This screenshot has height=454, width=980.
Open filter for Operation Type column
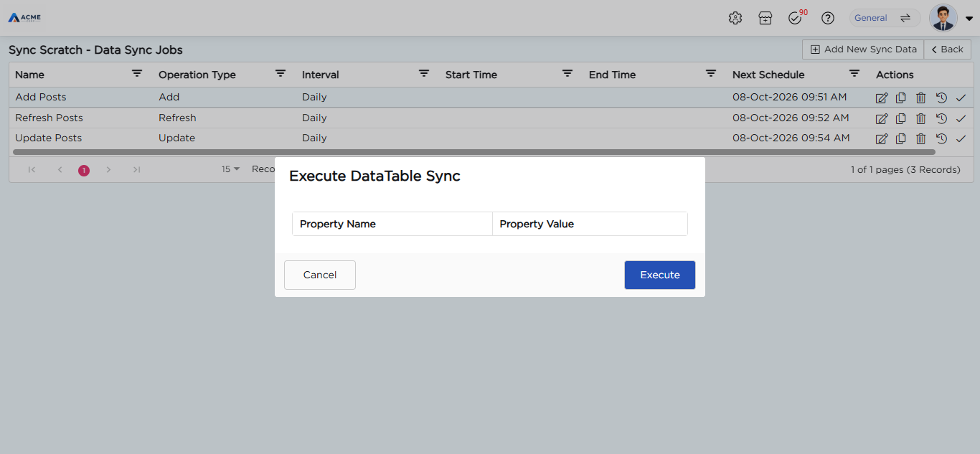[281, 73]
